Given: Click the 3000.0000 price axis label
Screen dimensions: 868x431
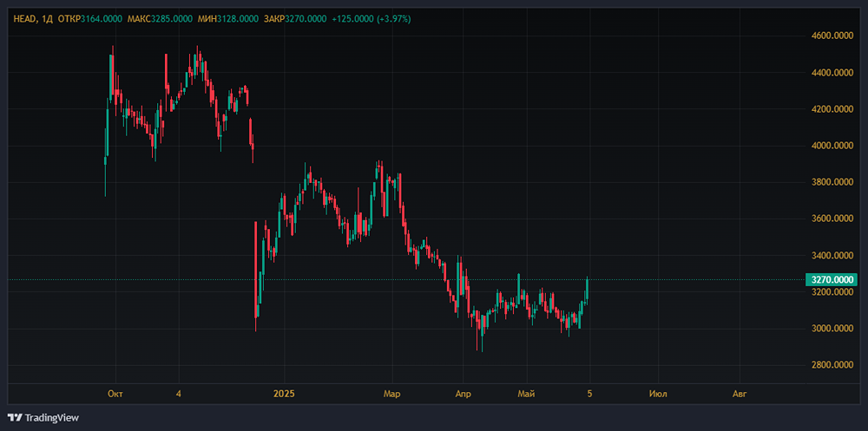Looking at the screenshot, I should (830, 329).
